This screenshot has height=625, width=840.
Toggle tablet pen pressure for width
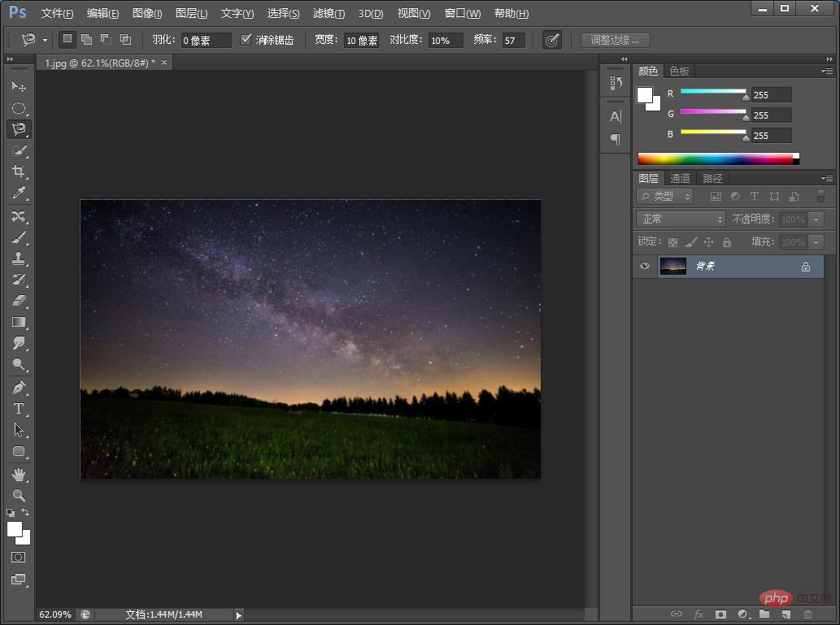(x=552, y=40)
